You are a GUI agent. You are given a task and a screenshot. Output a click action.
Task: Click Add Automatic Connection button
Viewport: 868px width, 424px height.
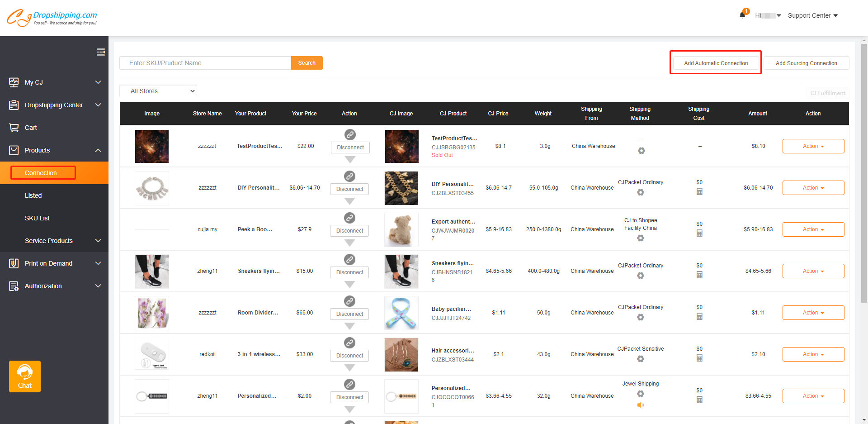click(x=716, y=63)
